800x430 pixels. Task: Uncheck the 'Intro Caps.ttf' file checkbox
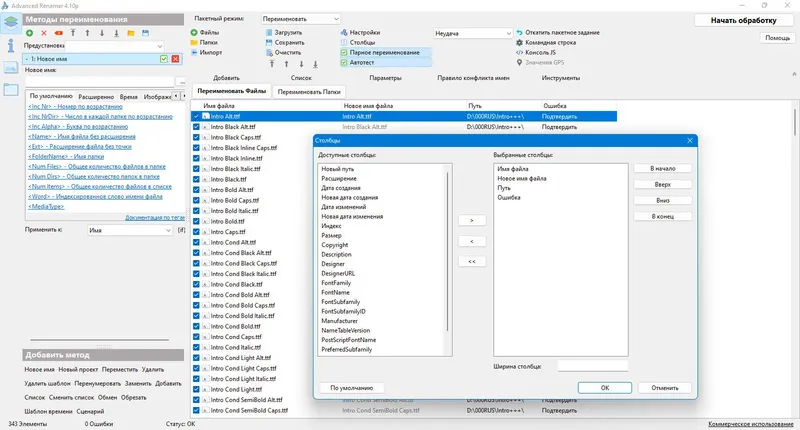click(196, 232)
